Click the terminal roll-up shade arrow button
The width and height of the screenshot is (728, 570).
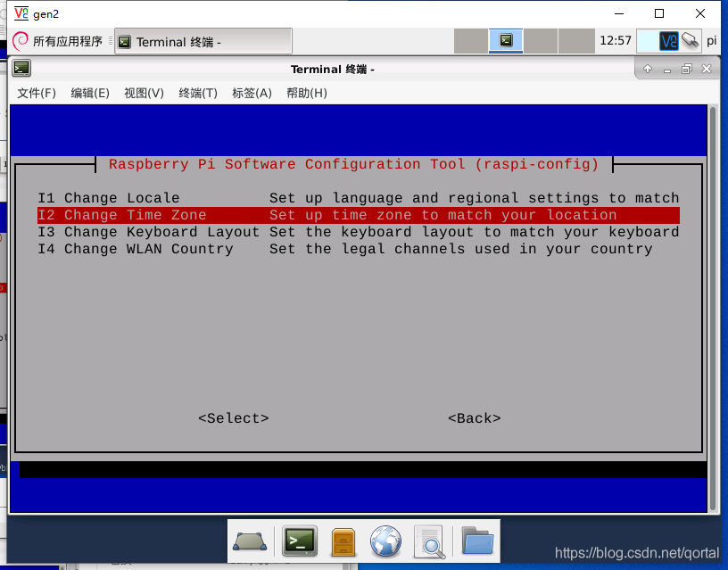[x=648, y=70]
